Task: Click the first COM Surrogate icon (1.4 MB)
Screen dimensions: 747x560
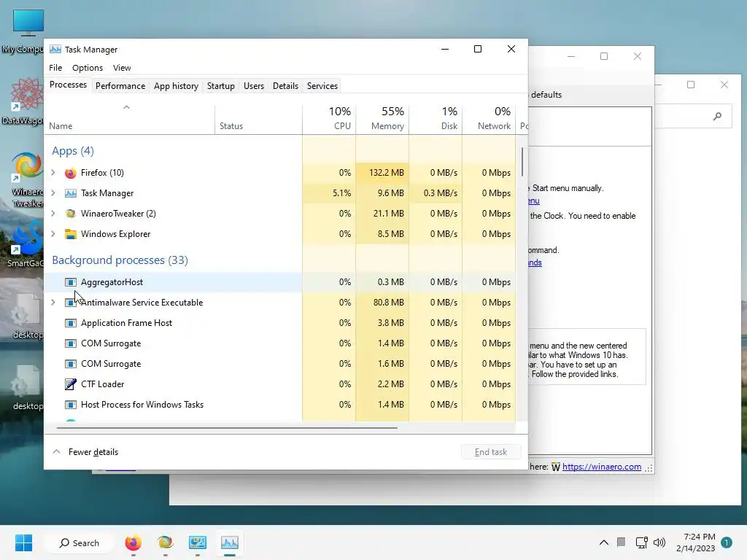Action: pyautogui.click(x=71, y=344)
